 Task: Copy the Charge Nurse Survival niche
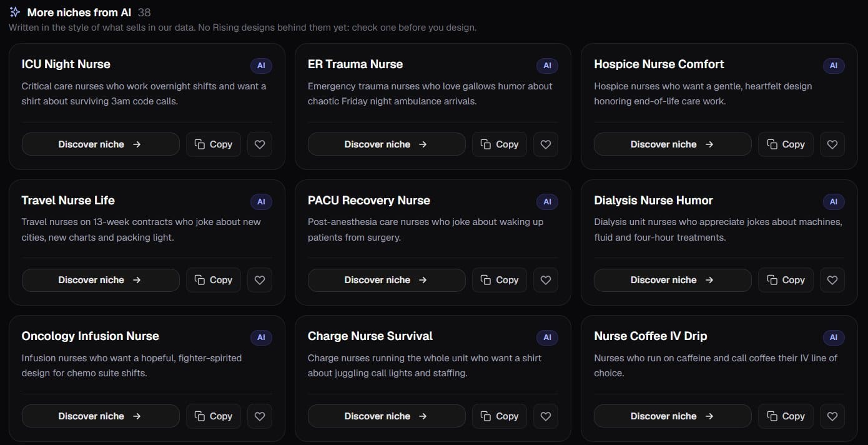(x=500, y=416)
